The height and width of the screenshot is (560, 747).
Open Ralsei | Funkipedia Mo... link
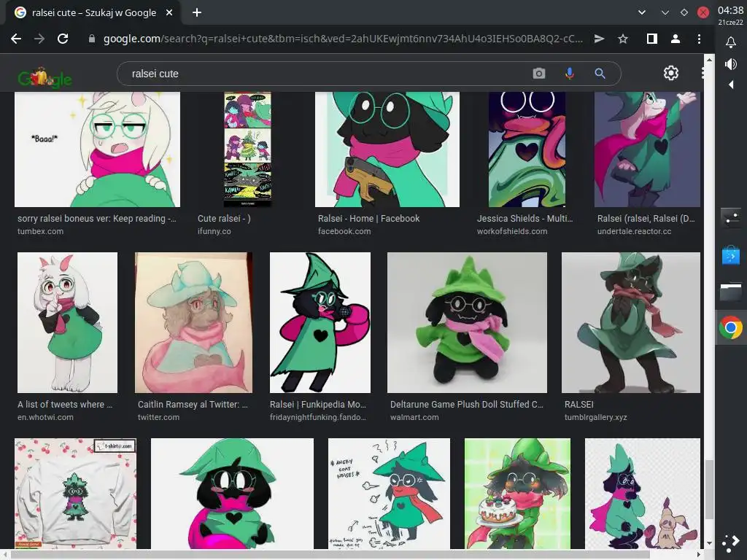[318, 404]
